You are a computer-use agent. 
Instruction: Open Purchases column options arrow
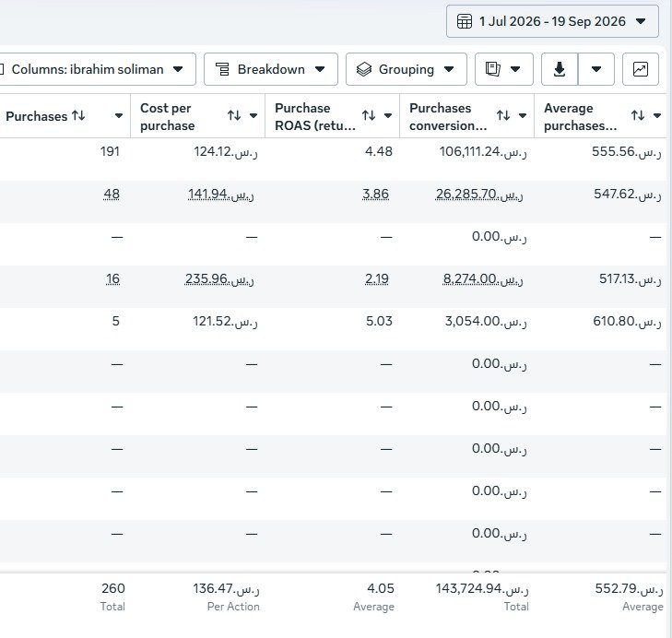tap(119, 116)
